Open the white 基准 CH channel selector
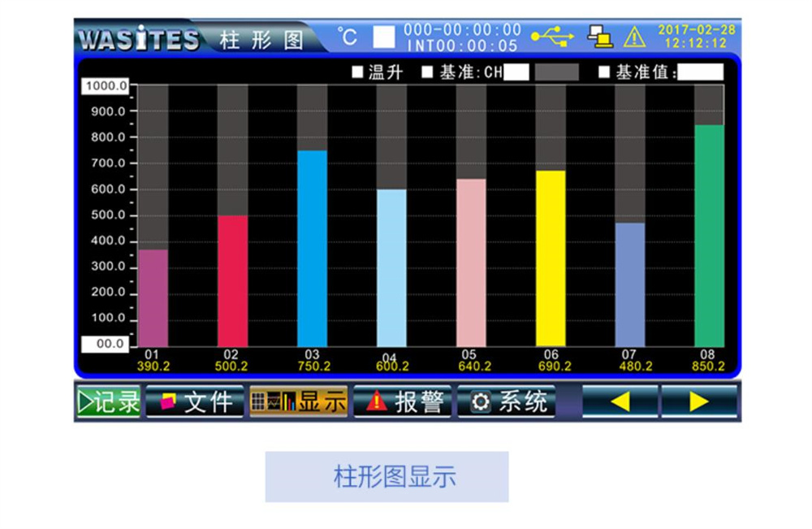 click(x=516, y=72)
